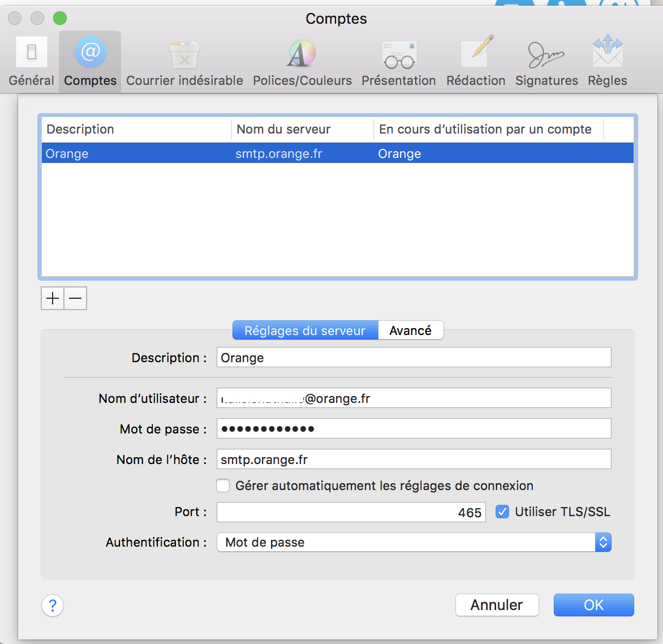Screen dimensions: 663x644
Task: Select the Orange row description cell
Action: tap(67, 153)
